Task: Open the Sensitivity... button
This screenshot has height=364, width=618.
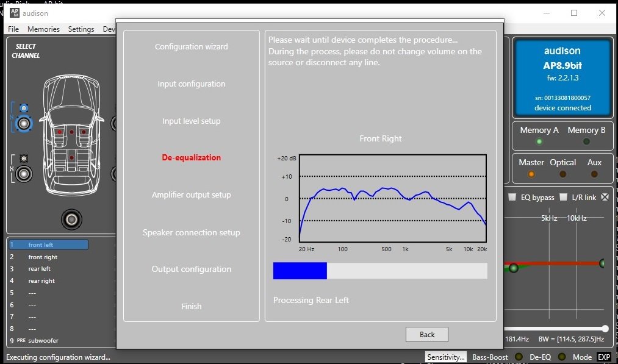Action: tap(446, 357)
